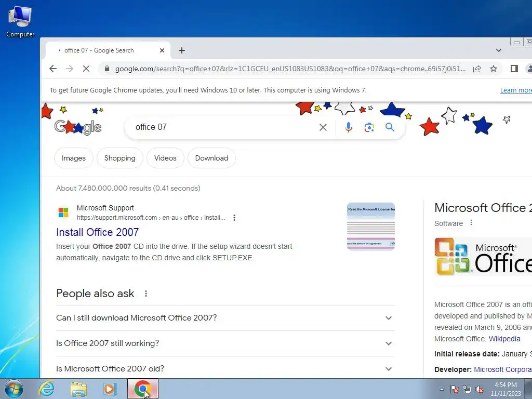532x399 pixels.
Task: Open the network status tray icon
Action: click(x=467, y=389)
